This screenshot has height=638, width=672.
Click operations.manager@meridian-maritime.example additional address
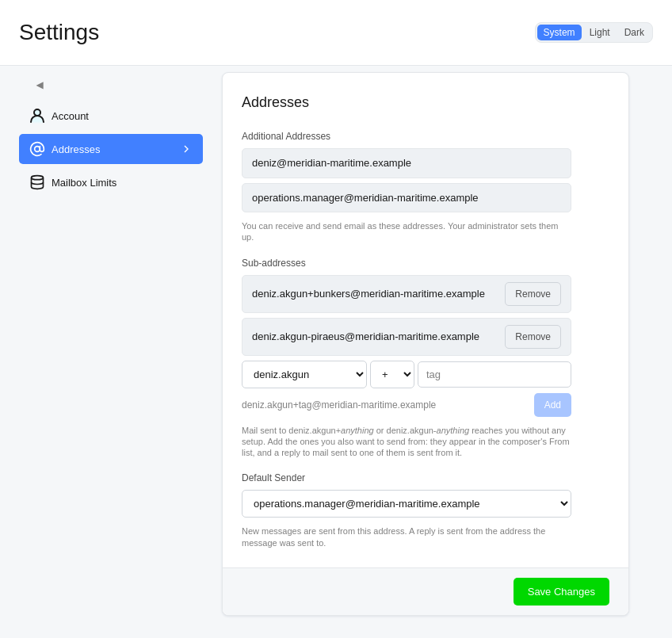(407, 197)
